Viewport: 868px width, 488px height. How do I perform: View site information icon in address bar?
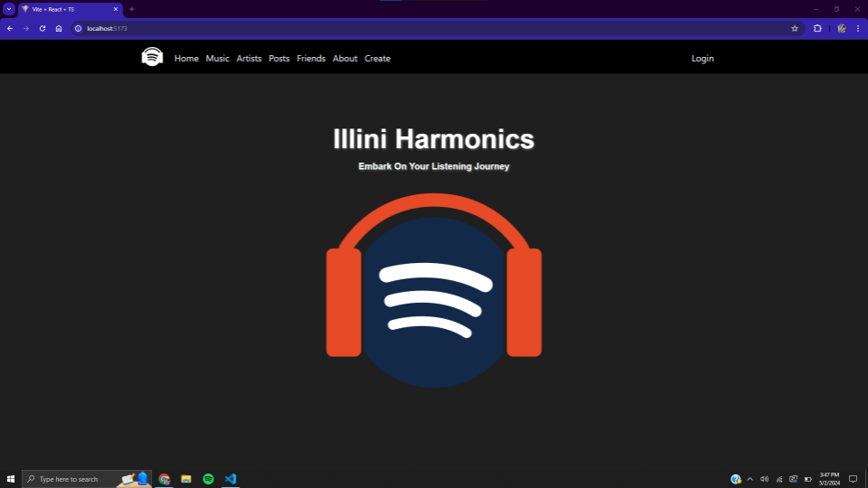click(79, 28)
